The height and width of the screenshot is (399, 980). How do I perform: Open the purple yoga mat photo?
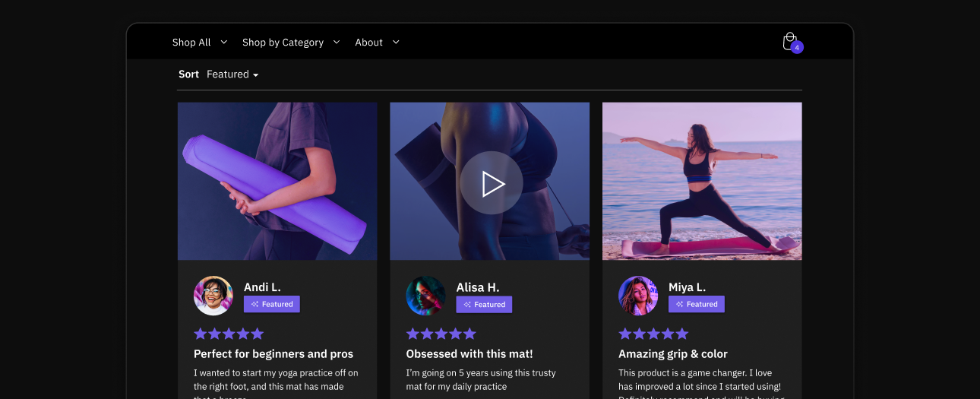click(x=277, y=181)
